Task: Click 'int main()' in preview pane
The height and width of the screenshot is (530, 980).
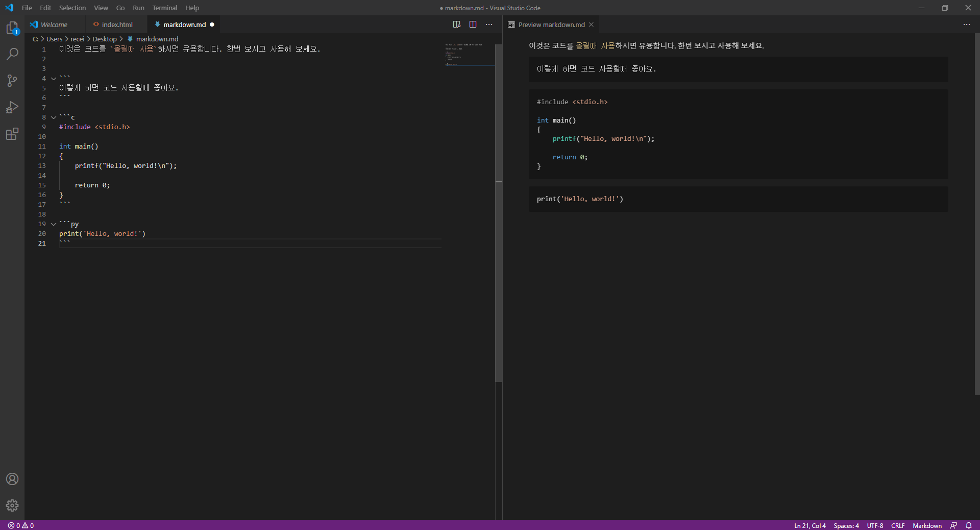Action: [556, 121]
